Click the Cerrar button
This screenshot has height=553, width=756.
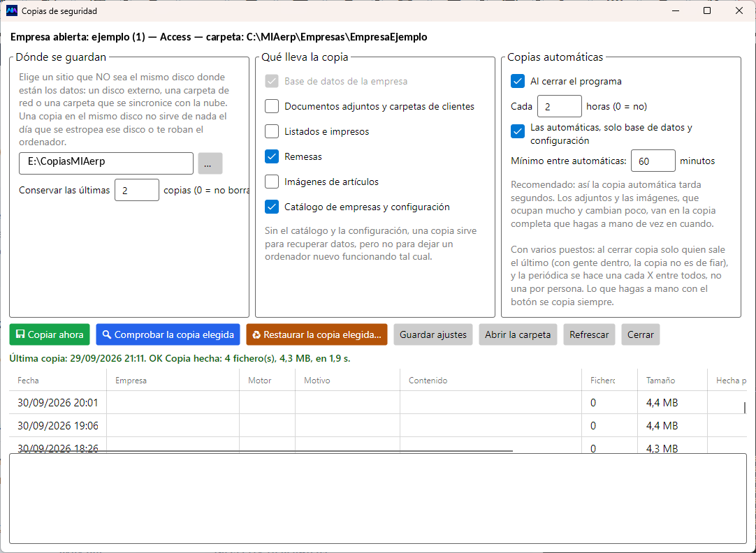pyautogui.click(x=640, y=334)
